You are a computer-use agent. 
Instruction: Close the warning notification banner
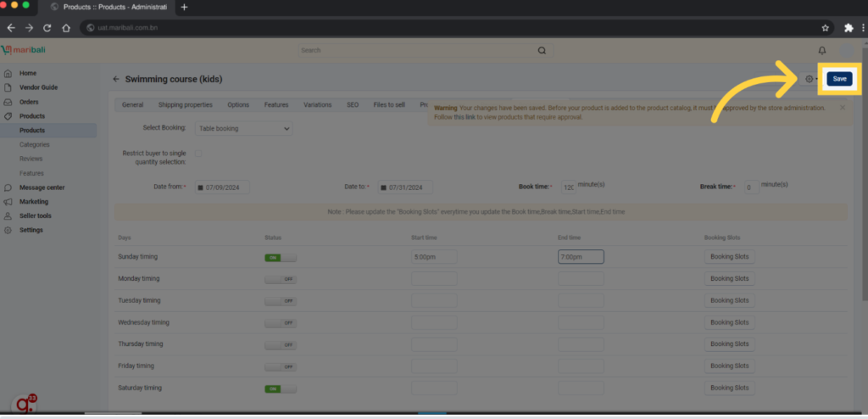pos(842,108)
